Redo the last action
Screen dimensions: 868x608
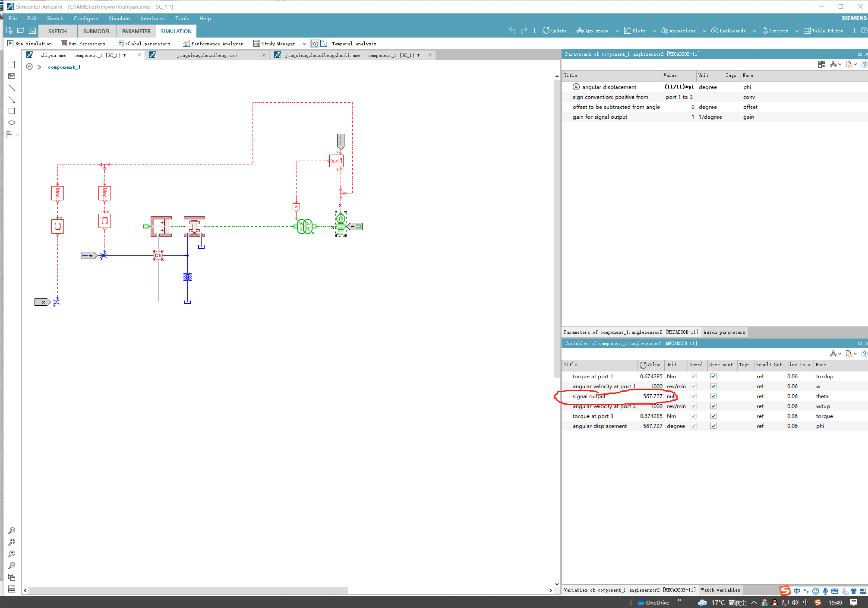(524, 30)
